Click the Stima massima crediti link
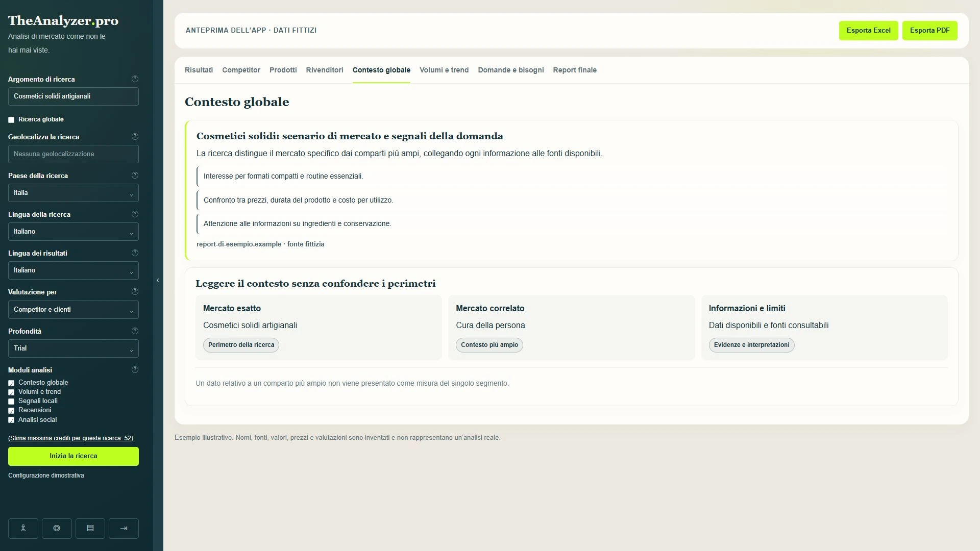980x551 pixels. 70,438
